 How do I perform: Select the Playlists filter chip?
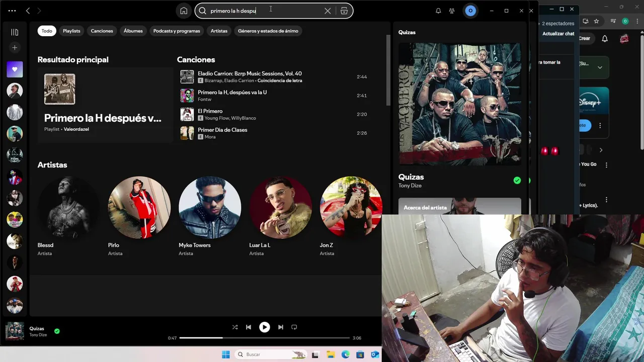[x=71, y=31]
